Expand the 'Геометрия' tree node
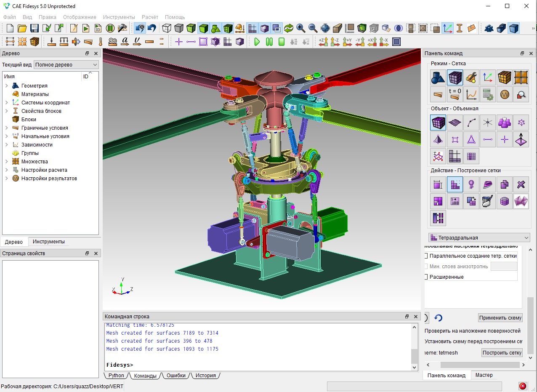 pos(7,86)
